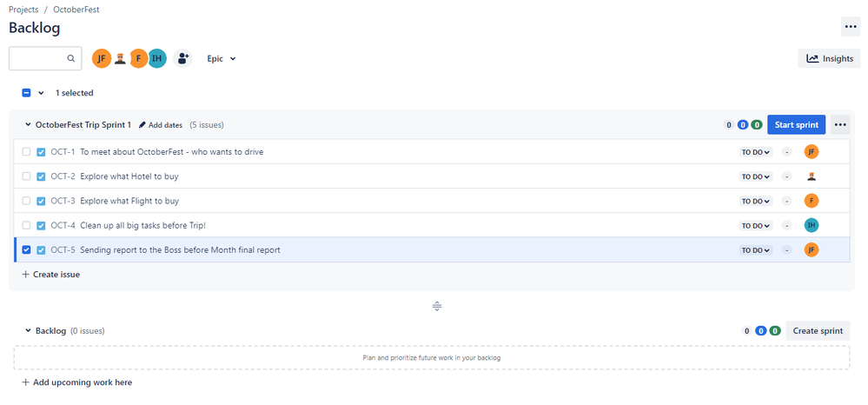
Task: Click the empty backlog drop area
Action: tap(432, 358)
